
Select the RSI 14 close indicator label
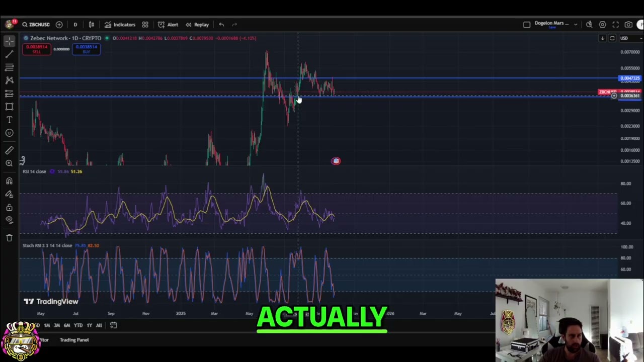tap(34, 171)
